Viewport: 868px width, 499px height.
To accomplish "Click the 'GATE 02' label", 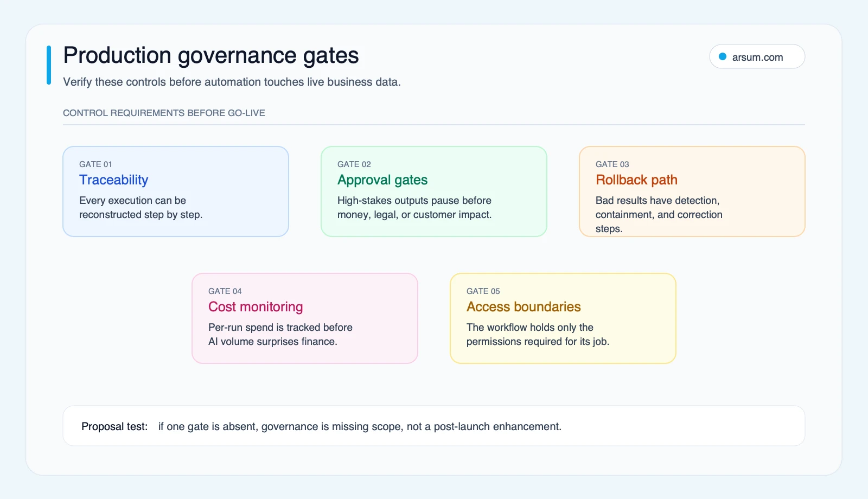I will [354, 164].
